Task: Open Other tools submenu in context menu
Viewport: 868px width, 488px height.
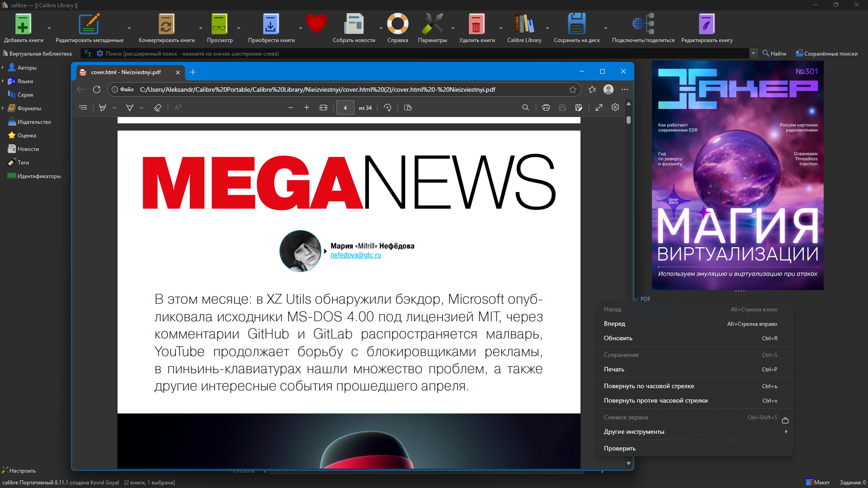Action: pos(634,432)
